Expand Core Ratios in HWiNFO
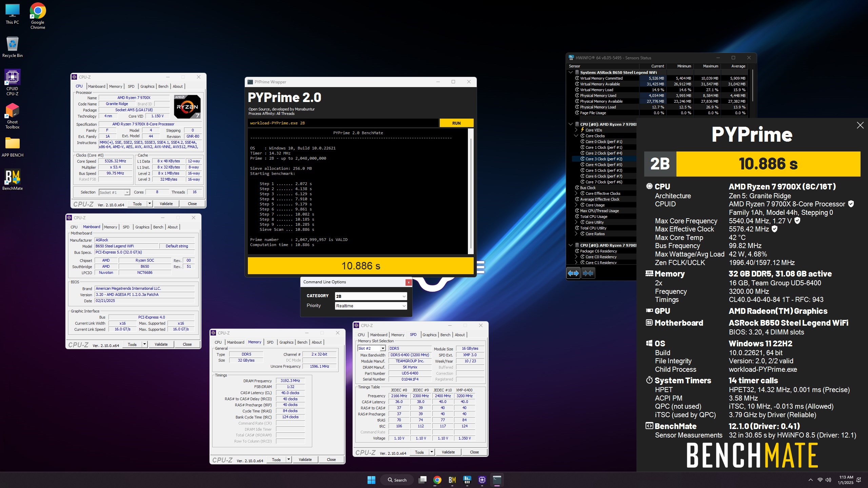Viewport: 868px width, 488px height. pyautogui.click(x=576, y=234)
